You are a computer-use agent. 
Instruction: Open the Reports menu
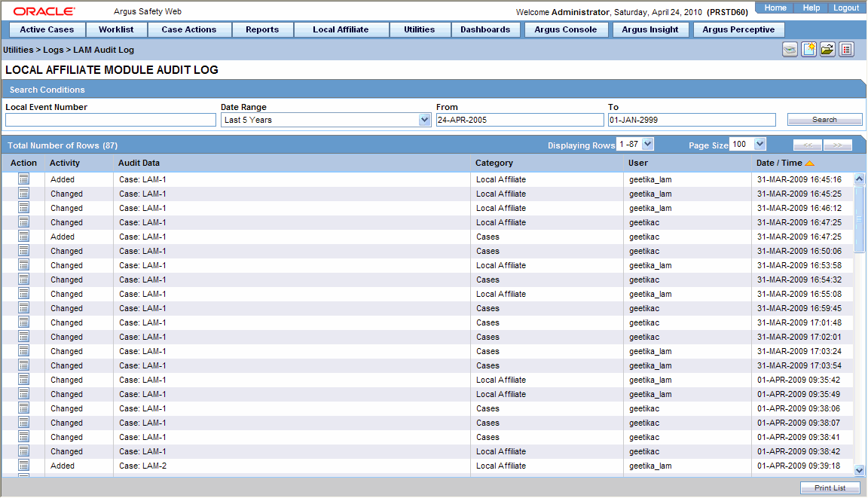coord(262,29)
